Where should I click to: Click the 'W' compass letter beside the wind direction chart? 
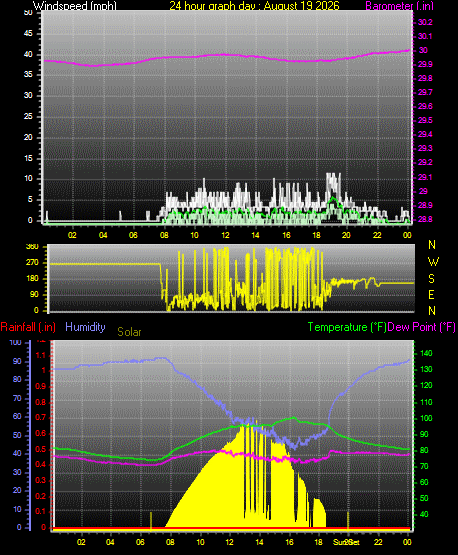click(x=433, y=262)
